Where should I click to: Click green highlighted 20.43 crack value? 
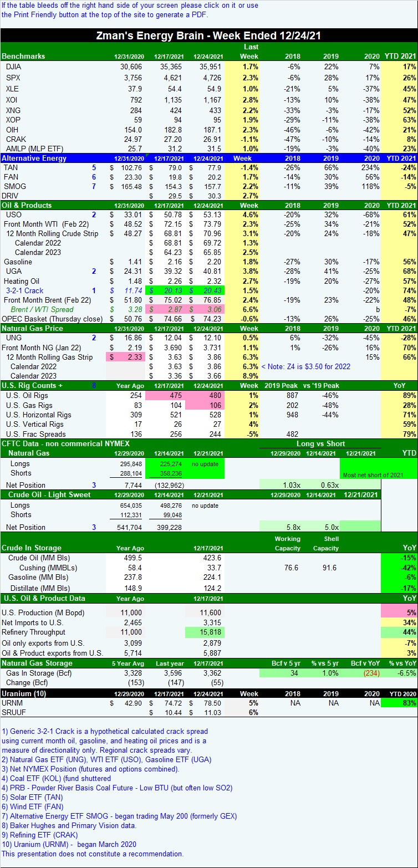[205, 290]
